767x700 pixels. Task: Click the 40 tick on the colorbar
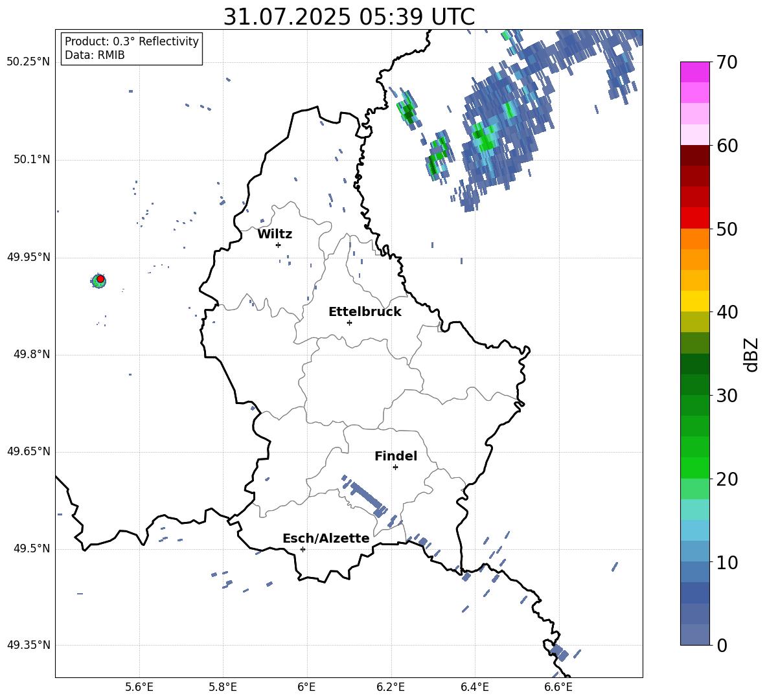pyautogui.click(x=727, y=312)
